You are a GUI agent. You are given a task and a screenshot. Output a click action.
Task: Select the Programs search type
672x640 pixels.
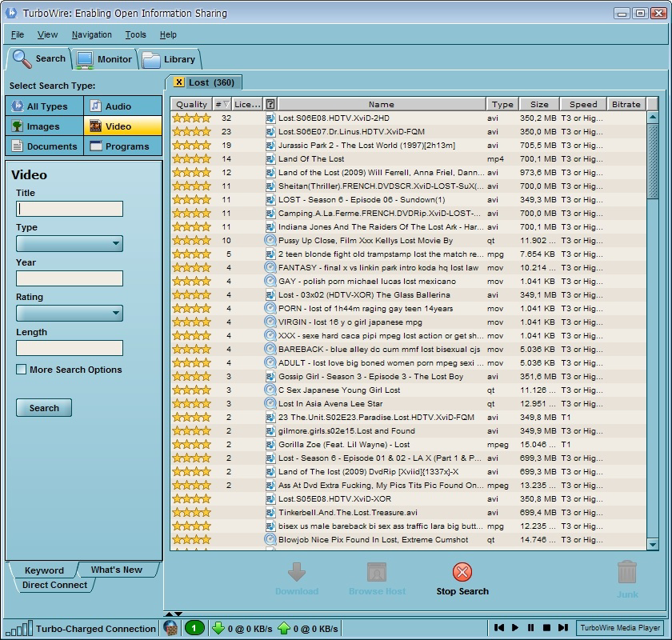123,146
